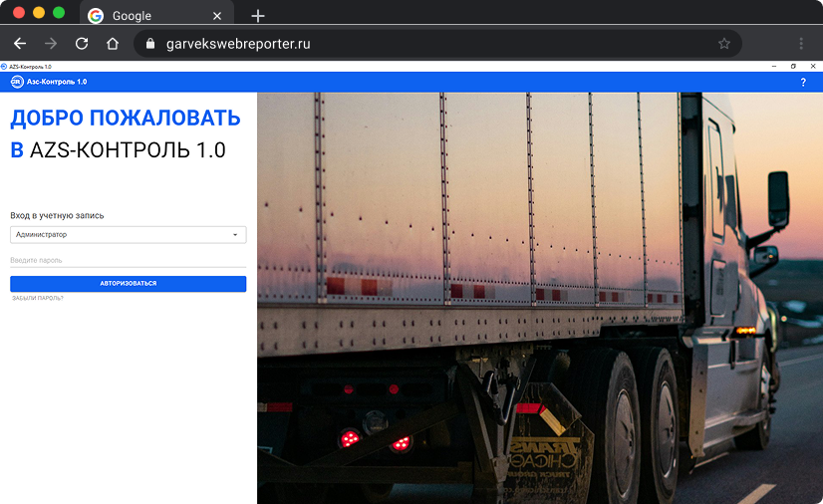Click the green macOS fullscreen button

[x=59, y=13]
